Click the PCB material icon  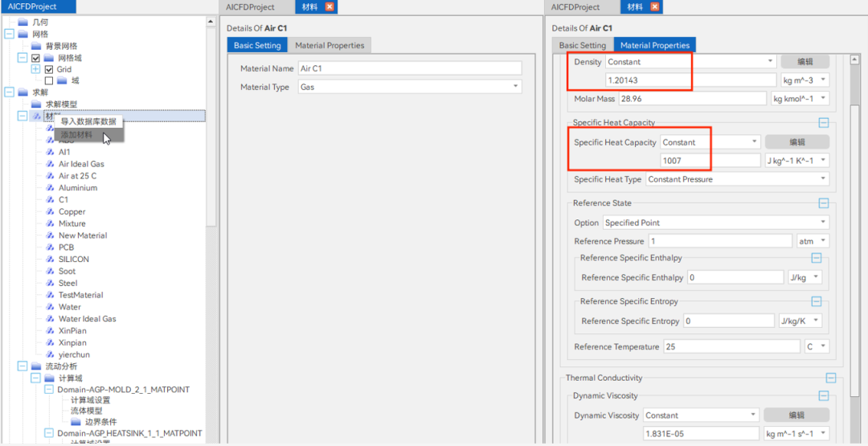pos(50,248)
